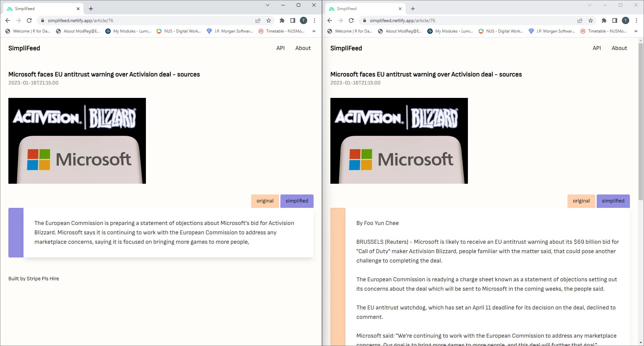Open API page in right window
644x346 pixels.
click(597, 48)
